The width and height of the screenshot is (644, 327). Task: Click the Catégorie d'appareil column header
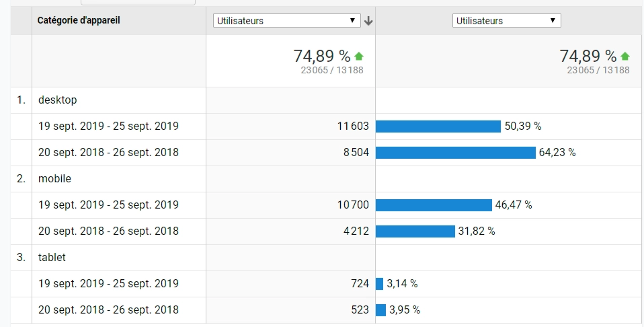click(79, 20)
